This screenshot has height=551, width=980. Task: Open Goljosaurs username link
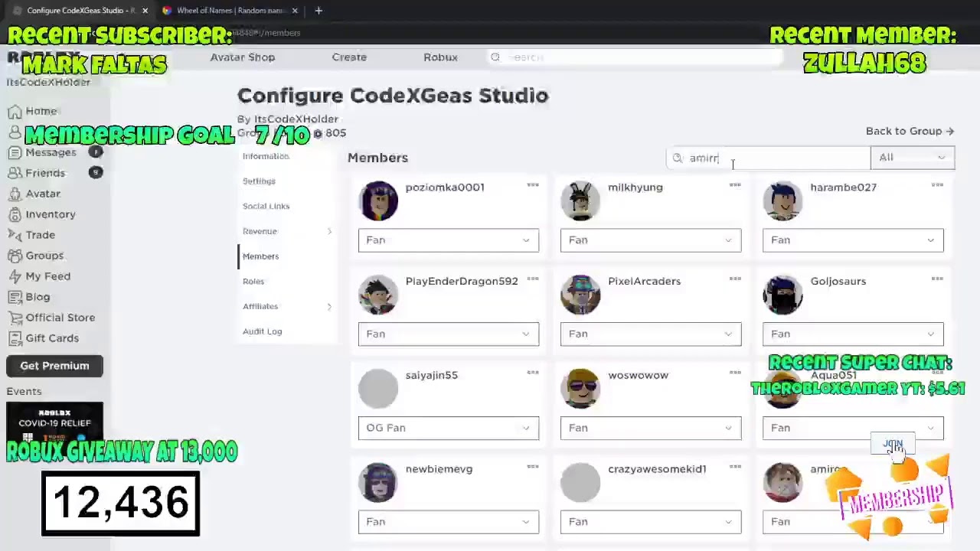(x=838, y=281)
